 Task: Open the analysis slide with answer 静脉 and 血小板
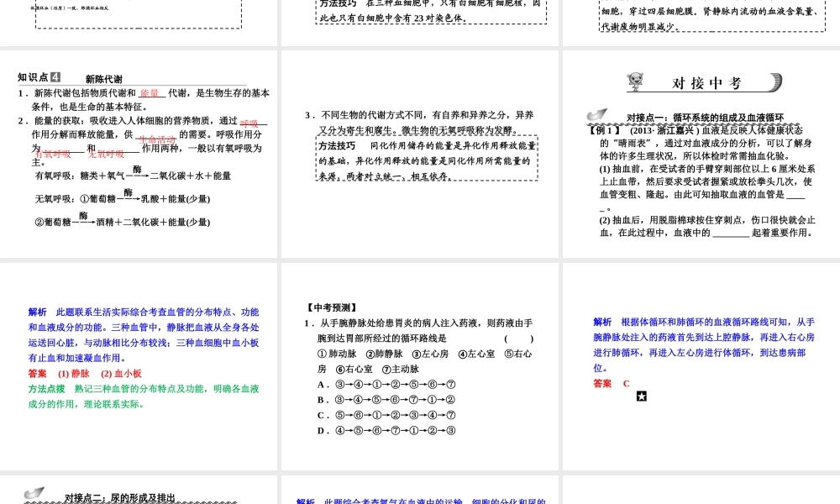pyautogui.click(x=139, y=366)
